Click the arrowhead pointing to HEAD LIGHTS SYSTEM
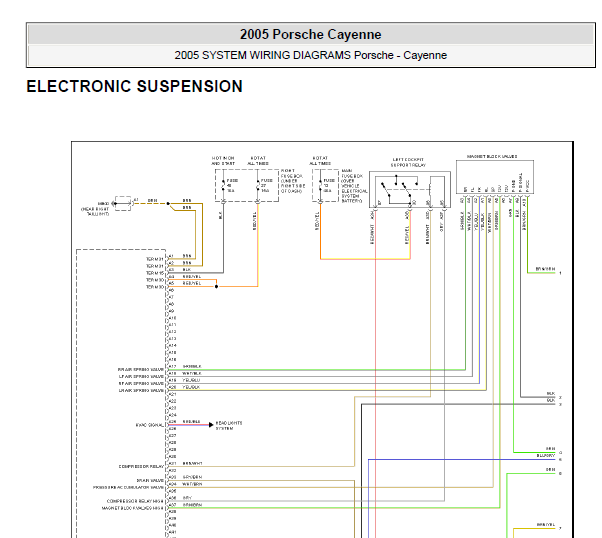This screenshot has height=538, width=602. pyautogui.click(x=211, y=425)
